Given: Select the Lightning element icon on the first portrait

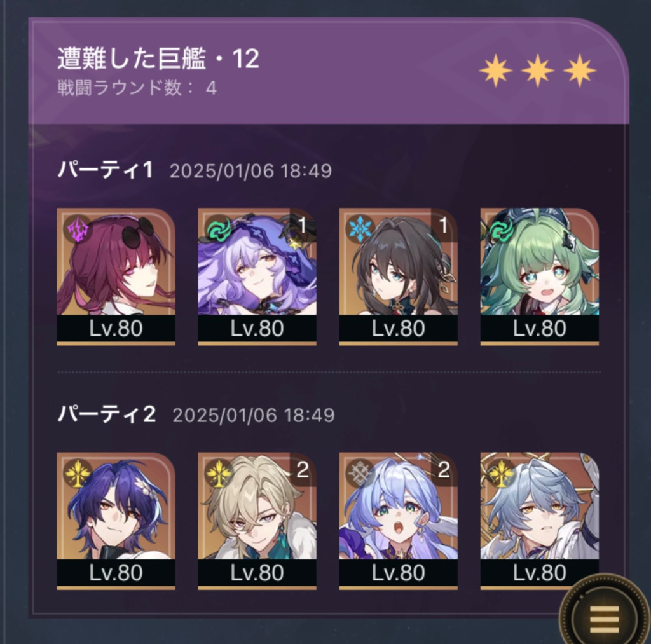Looking at the screenshot, I should pos(78,229).
